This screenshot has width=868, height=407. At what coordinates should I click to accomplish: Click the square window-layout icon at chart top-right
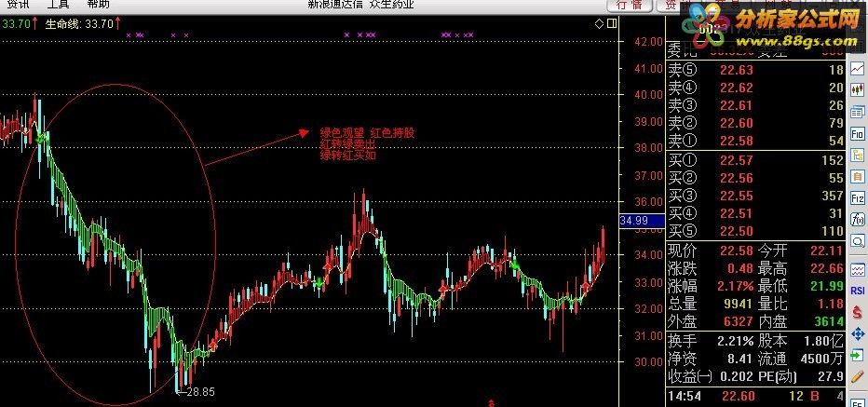(x=611, y=24)
